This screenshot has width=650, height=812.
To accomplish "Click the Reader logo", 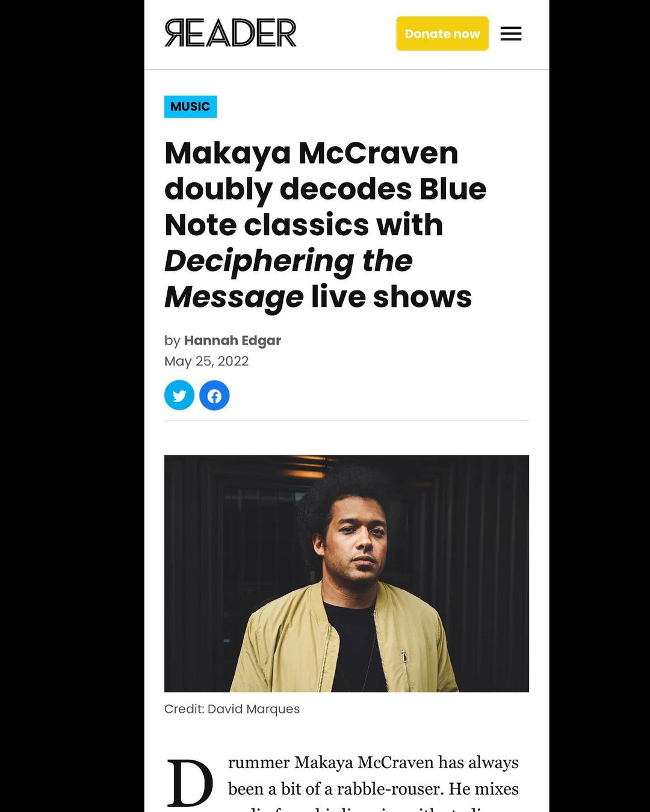I will [x=231, y=32].
